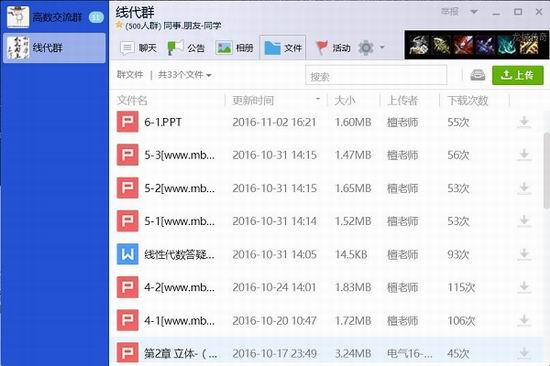This screenshot has width=550, height=366.
Task: Download the 4-2[www.mb... file
Action: [x=524, y=287]
